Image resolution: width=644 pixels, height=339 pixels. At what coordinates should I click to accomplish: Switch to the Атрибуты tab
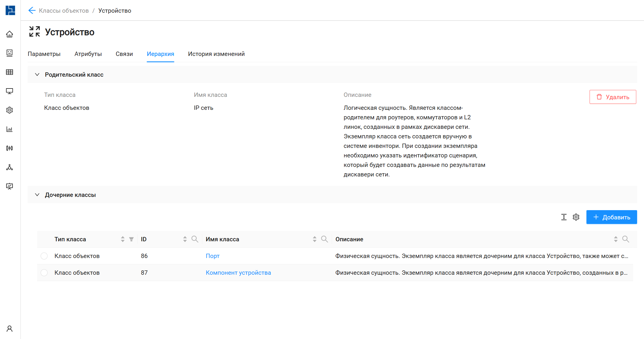click(88, 54)
